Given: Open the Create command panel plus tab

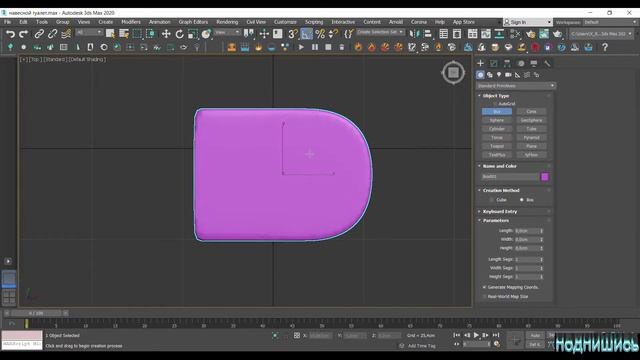Looking at the screenshot, I should [480, 63].
